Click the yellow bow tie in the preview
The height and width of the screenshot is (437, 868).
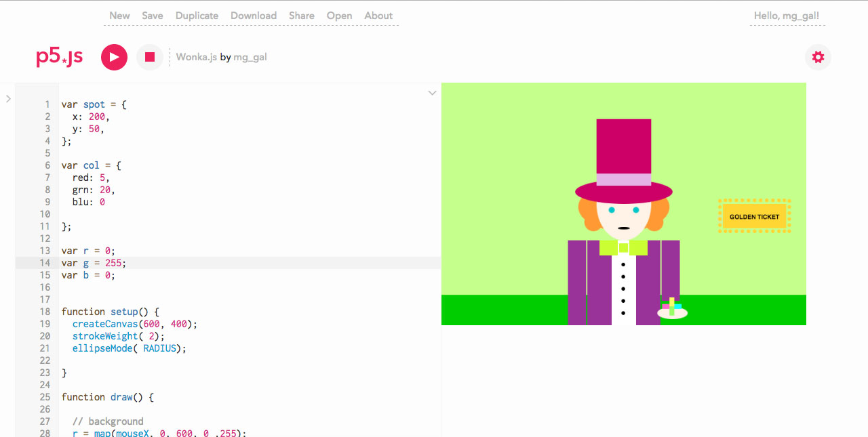[623, 248]
